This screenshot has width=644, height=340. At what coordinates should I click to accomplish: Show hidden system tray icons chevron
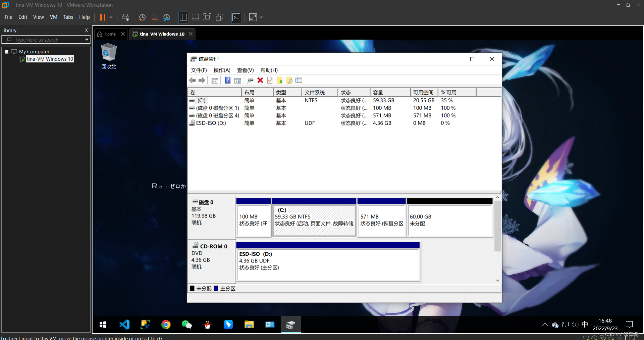(545, 325)
